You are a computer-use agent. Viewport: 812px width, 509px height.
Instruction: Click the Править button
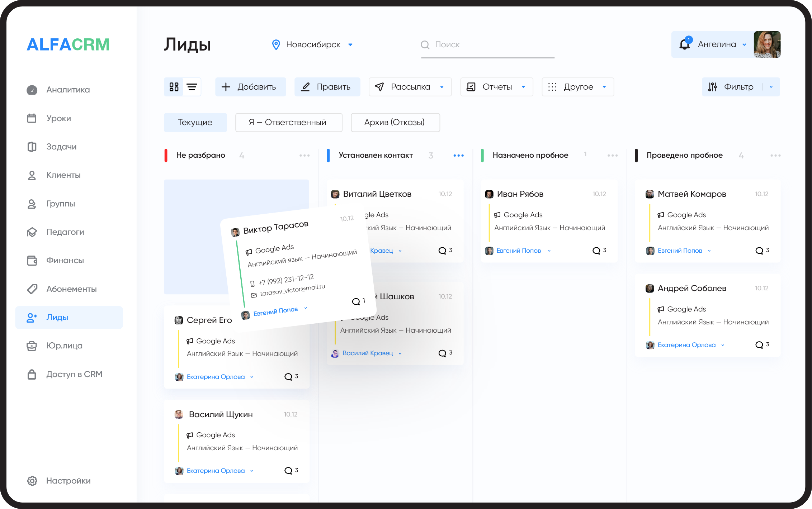coord(327,87)
